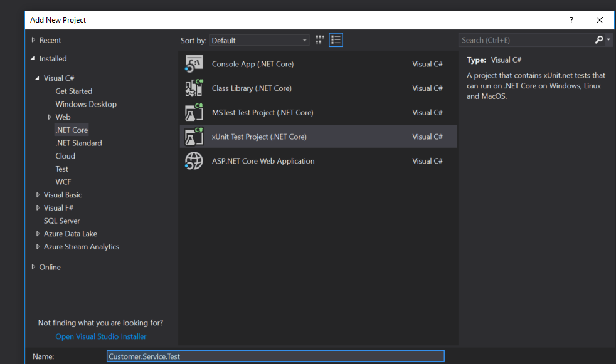The width and height of the screenshot is (616, 364).
Task: Click the project Name input field
Action: click(x=275, y=356)
